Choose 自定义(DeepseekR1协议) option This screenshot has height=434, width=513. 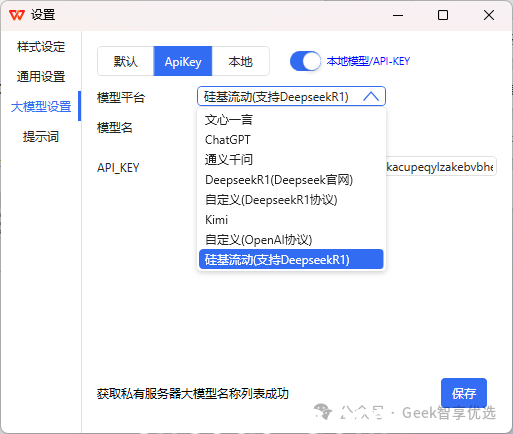291,200
